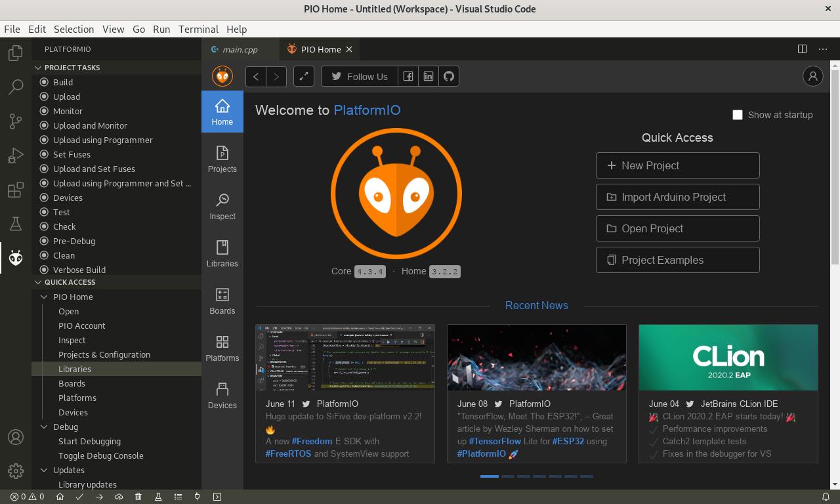Open the Terminal menu

pos(198,29)
